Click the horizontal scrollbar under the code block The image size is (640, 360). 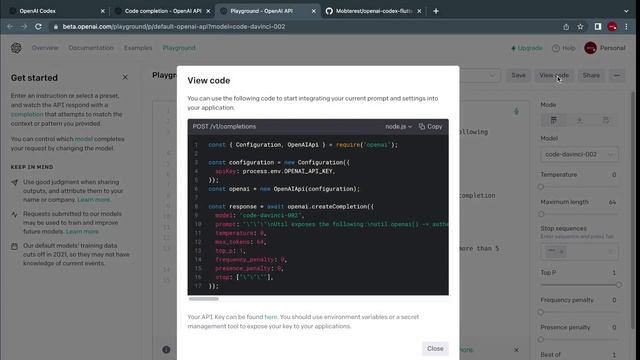[x=204, y=299]
